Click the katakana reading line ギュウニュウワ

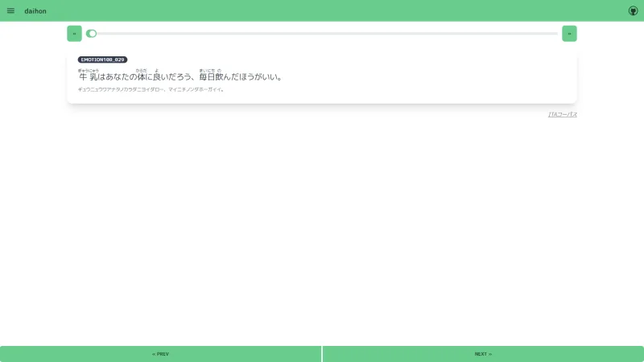(151, 89)
